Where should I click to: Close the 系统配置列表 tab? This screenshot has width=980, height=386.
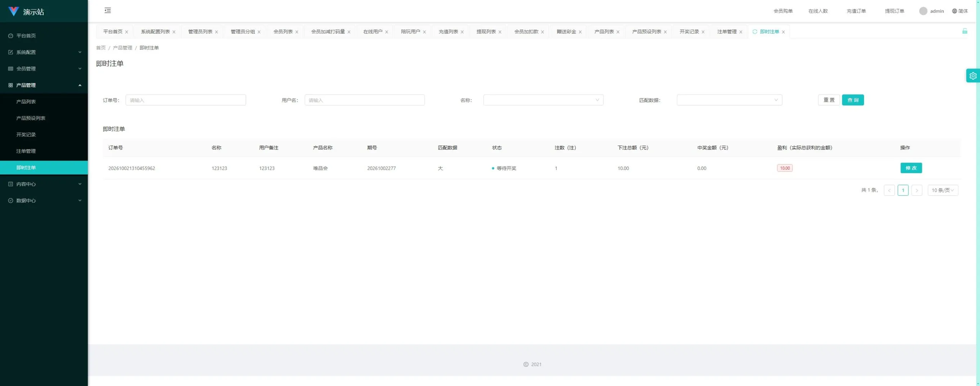click(174, 32)
